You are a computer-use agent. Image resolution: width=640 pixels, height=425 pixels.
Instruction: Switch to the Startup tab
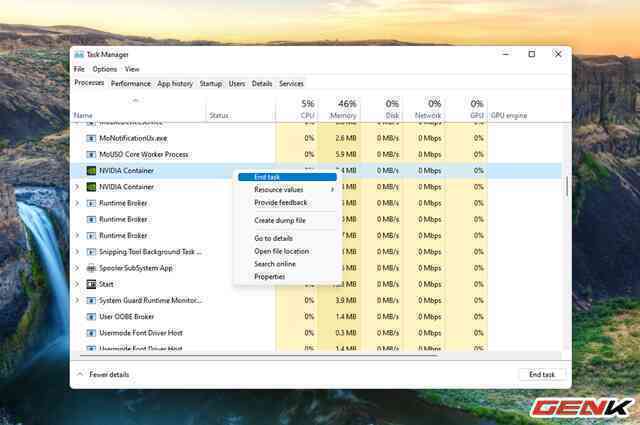click(x=211, y=84)
